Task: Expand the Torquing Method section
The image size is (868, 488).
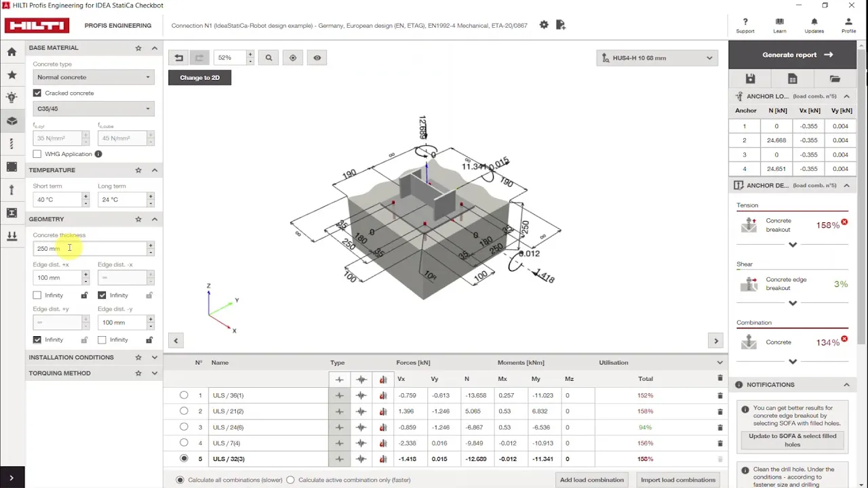Action: (94, 373)
